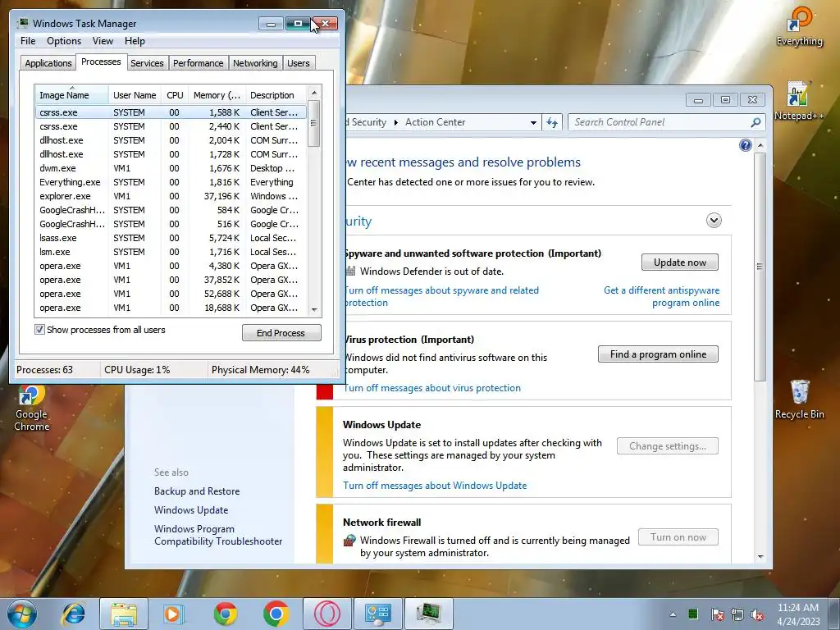
Task: Switch to the Users tab
Action: [x=299, y=63]
